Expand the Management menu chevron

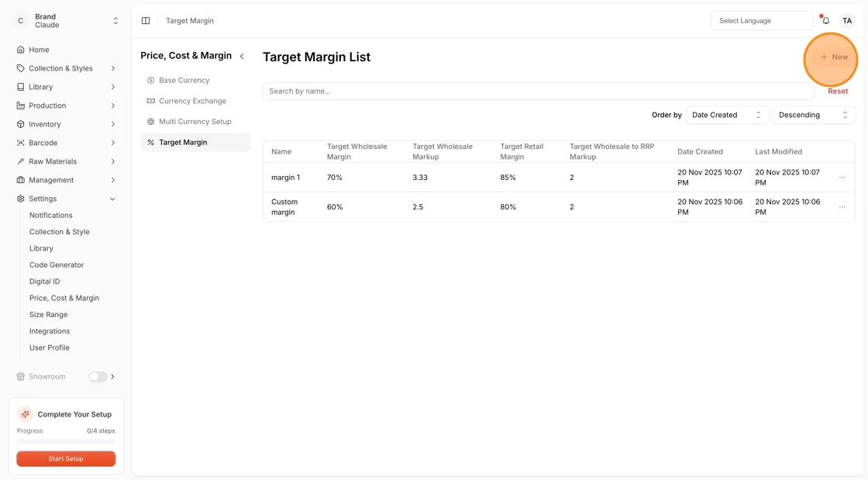click(113, 180)
